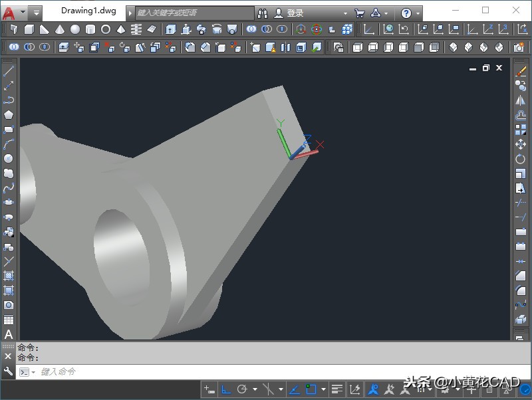Start the 3D Rotate gizmo tool
The image size is (532, 400).
pos(317,29)
